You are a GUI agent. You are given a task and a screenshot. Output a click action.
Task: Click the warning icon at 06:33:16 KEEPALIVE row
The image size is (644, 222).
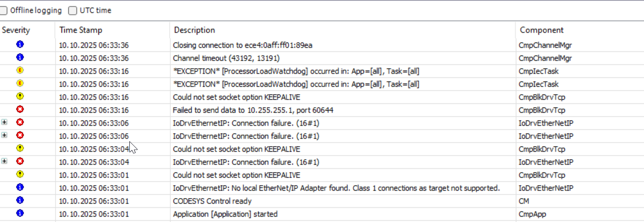(20, 97)
